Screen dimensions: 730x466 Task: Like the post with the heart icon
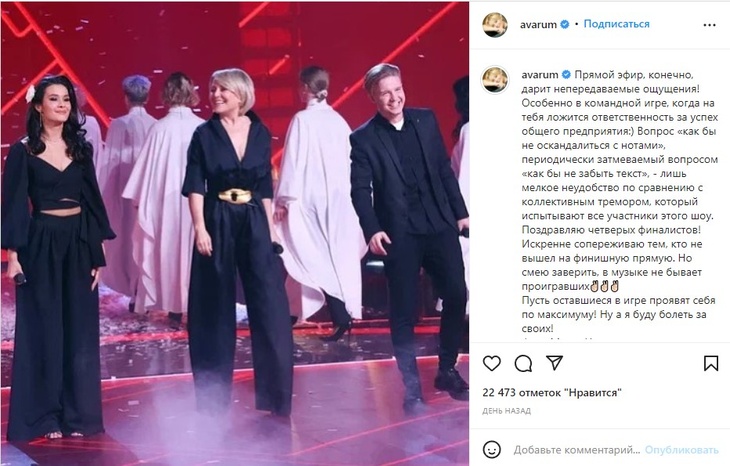492,363
